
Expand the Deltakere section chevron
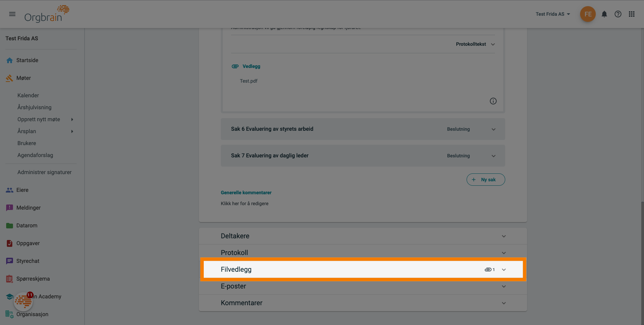[x=504, y=236]
